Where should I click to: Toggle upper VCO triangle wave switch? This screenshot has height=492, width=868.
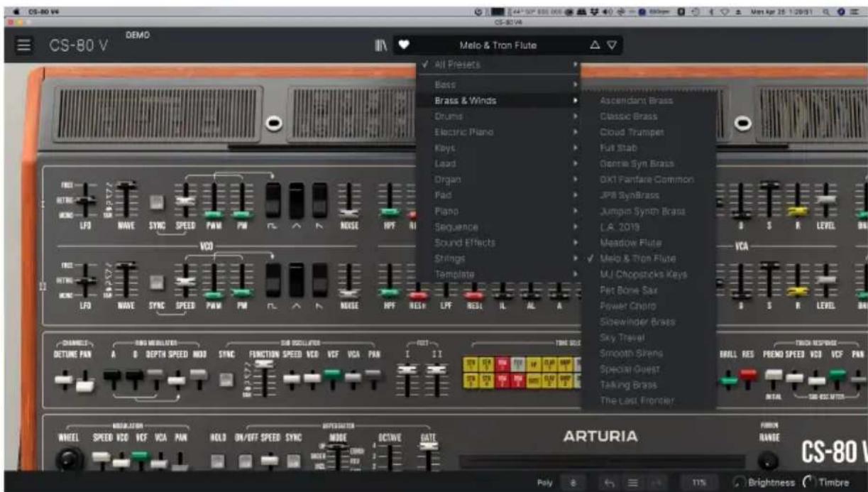coord(297,200)
